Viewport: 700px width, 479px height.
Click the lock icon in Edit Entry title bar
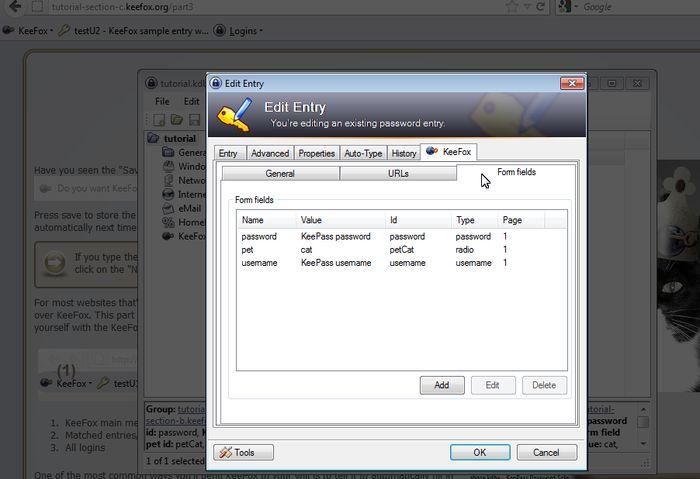(216, 83)
